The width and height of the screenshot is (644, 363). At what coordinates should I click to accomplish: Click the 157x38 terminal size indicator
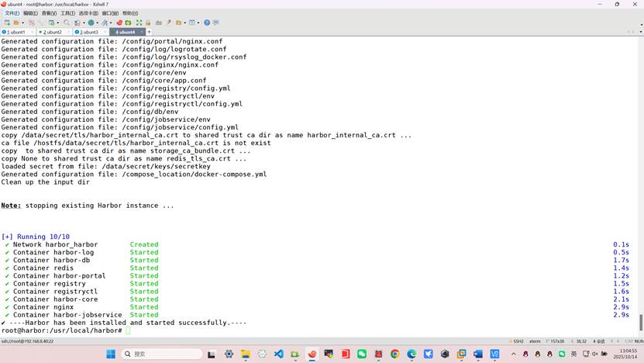tap(555, 341)
